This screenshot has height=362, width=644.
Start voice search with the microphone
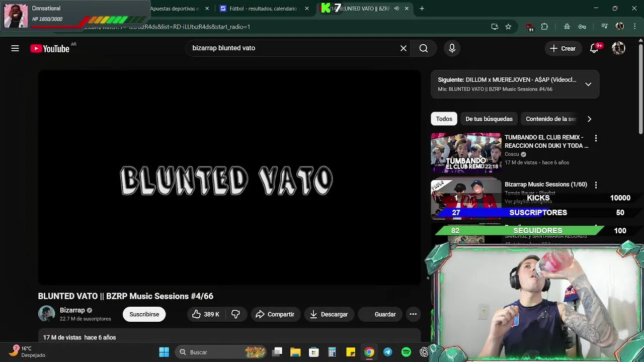coord(452,48)
